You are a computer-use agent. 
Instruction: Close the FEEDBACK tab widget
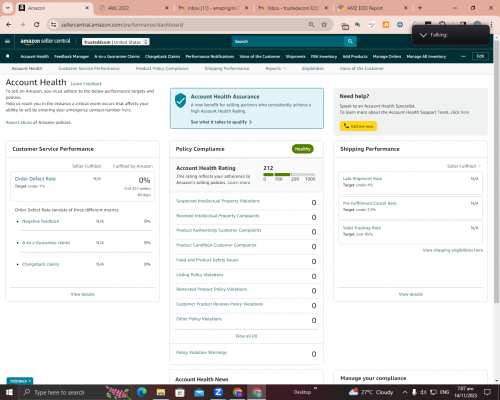[x=30, y=381]
